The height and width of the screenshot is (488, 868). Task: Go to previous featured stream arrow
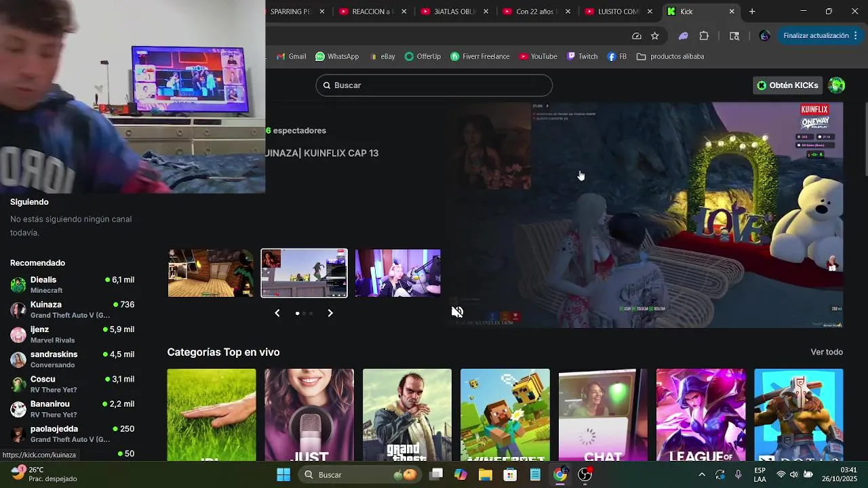[277, 313]
